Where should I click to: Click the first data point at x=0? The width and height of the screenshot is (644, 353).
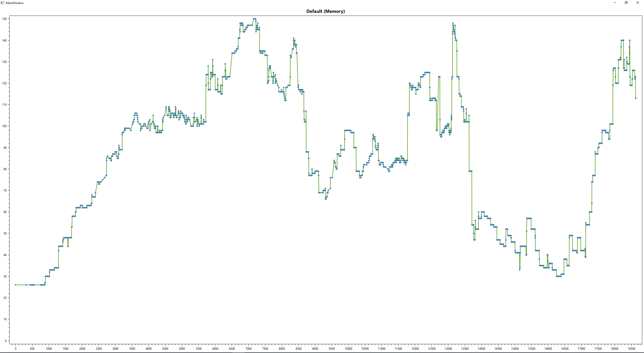pyautogui.click(x=16, y=285)
